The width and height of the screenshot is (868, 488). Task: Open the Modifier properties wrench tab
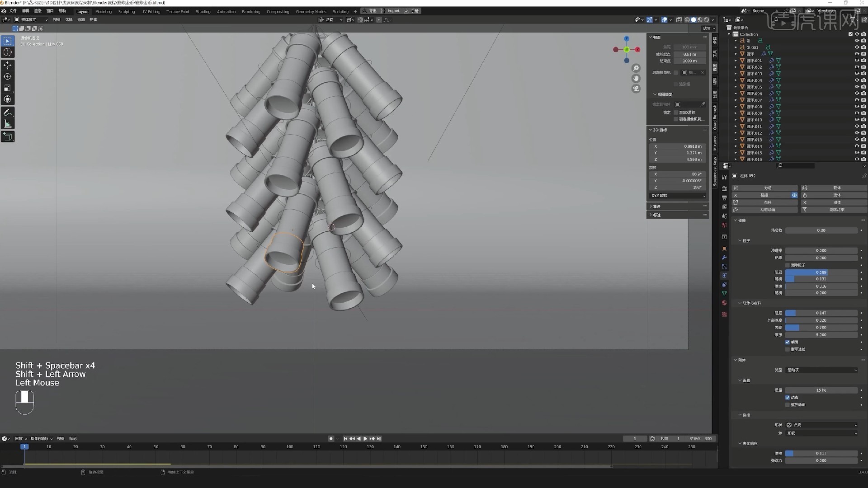point(724,258)
